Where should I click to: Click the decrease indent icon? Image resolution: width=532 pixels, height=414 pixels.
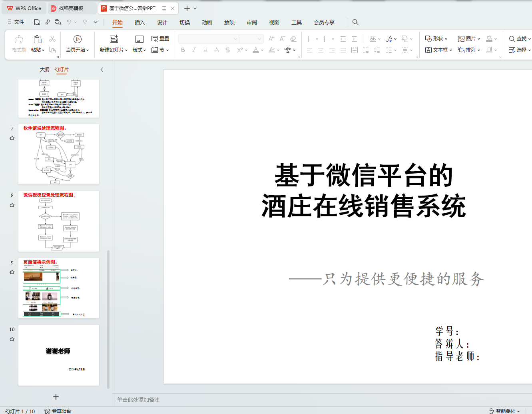(343, 39)
